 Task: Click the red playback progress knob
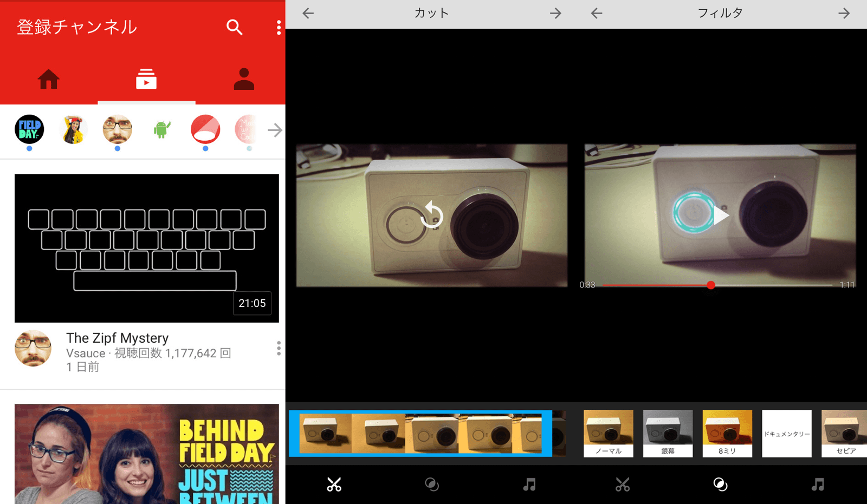click(x=711, y=285)
